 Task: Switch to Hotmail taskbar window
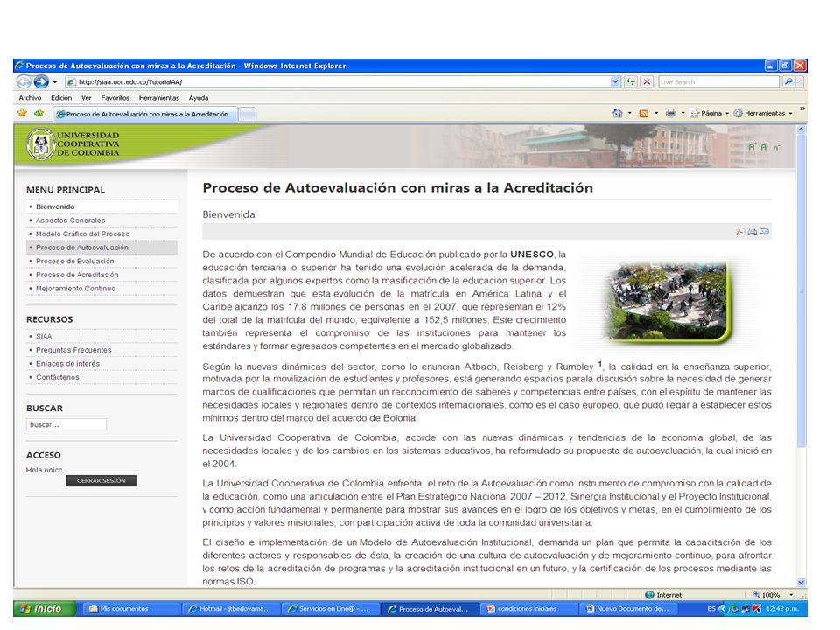pos(232,609)
